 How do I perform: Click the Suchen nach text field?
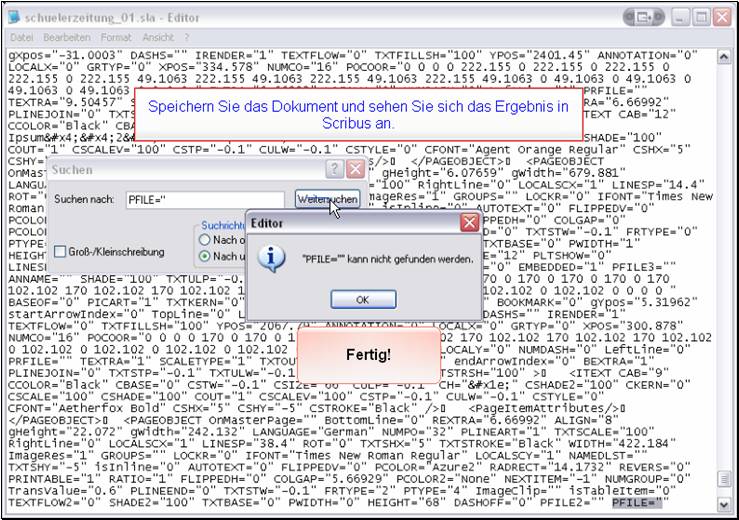point(205,200)
